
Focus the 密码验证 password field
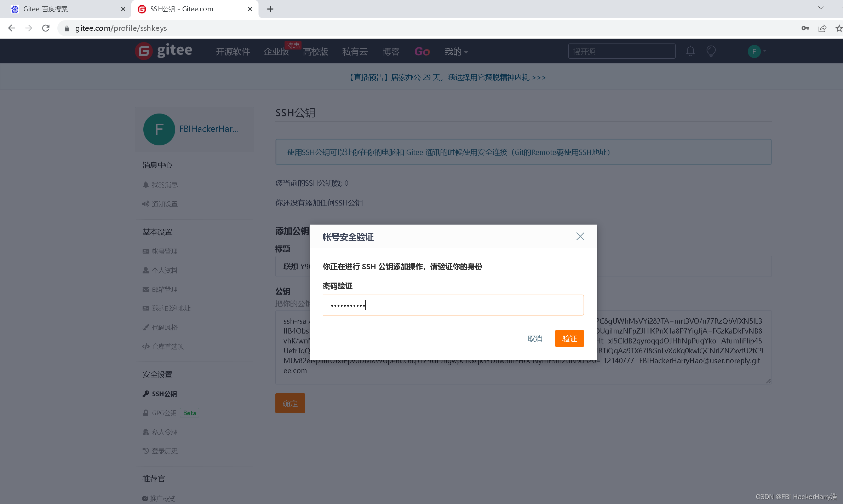[453, 305]
